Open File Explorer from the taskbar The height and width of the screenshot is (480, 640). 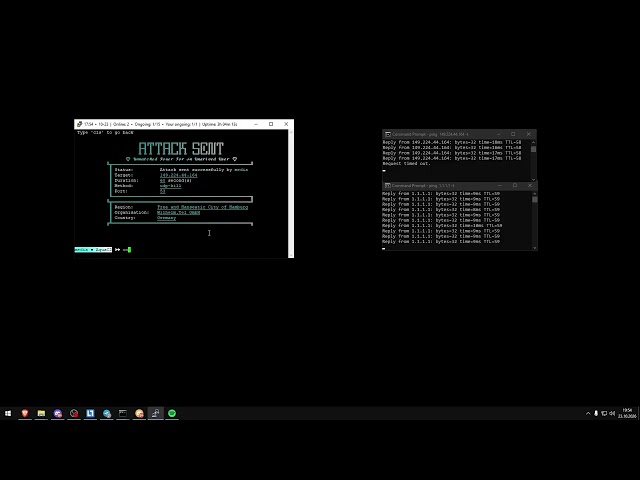[41, 413]
